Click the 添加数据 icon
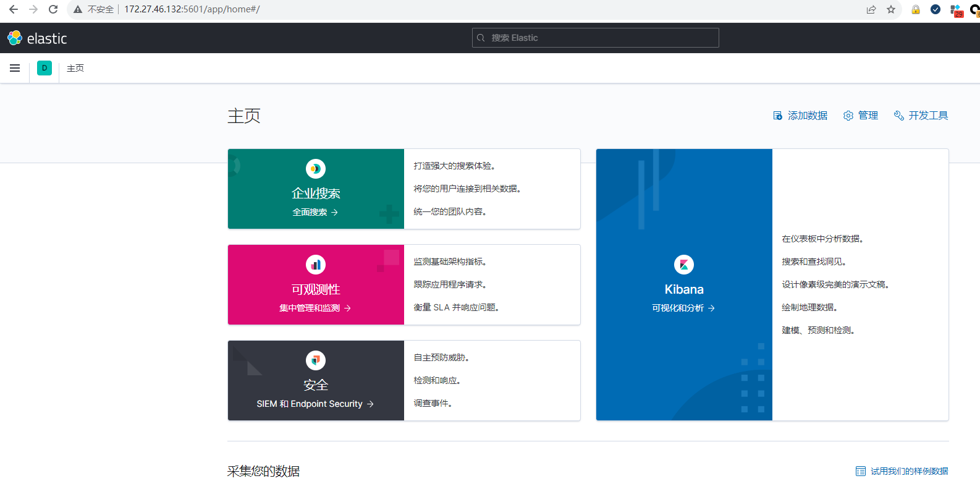The width and height of the screenshot is (980, 481). (x=778, y=116)
